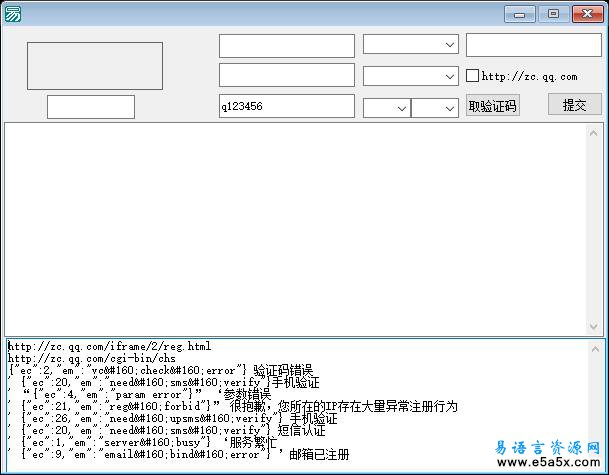The image size is (609, 475).
Task: Maximize the application window
Action: (x=552, y=13)
